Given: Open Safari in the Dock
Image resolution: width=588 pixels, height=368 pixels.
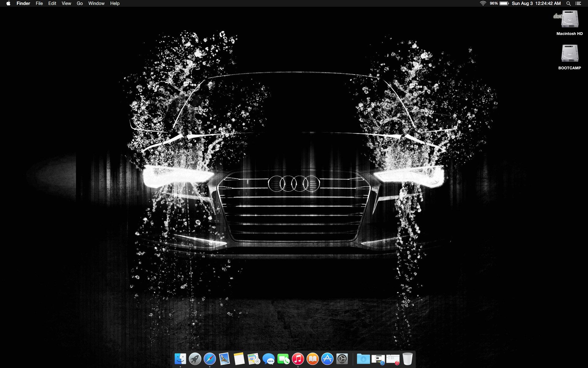Looking at the screenshot, I should [x=210, y=359].
